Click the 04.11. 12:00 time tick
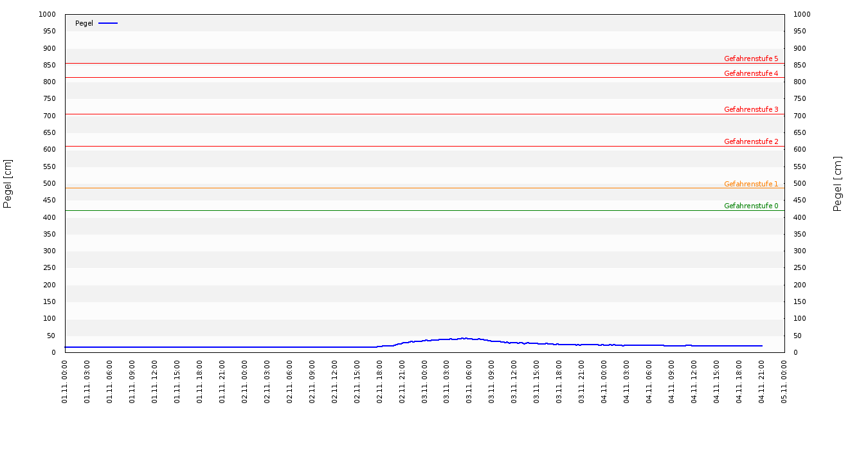The image size is (868, 450). click(694, 381)
